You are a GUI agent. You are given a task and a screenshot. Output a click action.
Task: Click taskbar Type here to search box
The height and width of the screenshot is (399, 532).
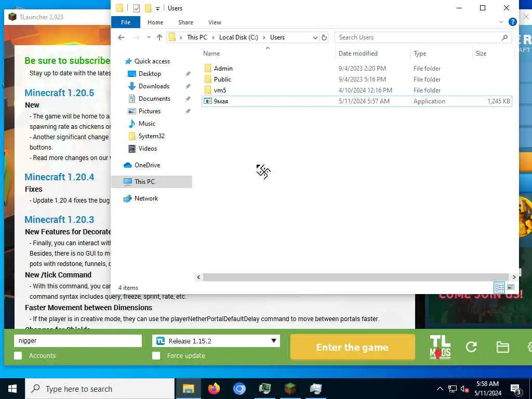pos(100,389)
